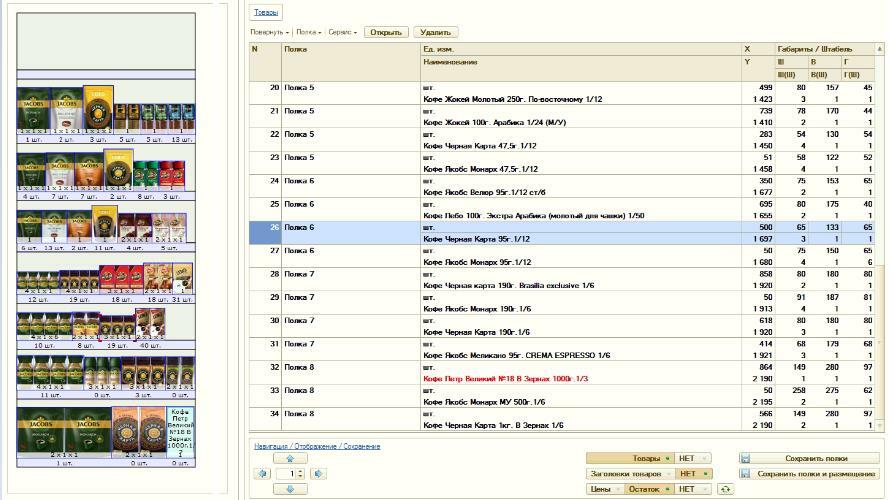Screen dimensions: 894x500
Task: Select row Кофе Якобс Монарх 190г.1/6
Action: (562, 303)
